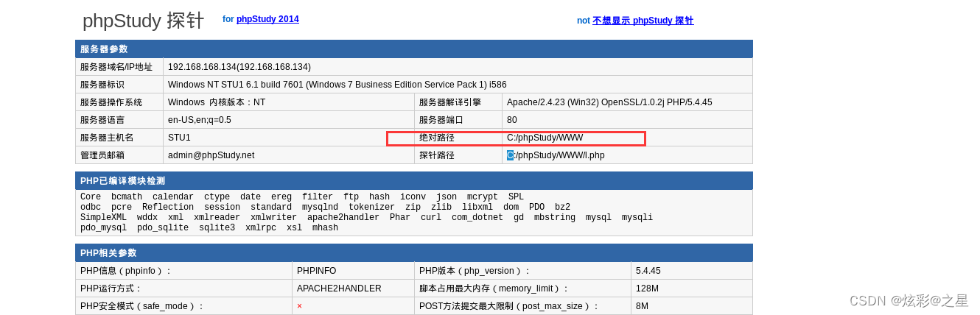Click the memory_limit 128M value
This screenshot has width=980, height=315.
point(647,289)
